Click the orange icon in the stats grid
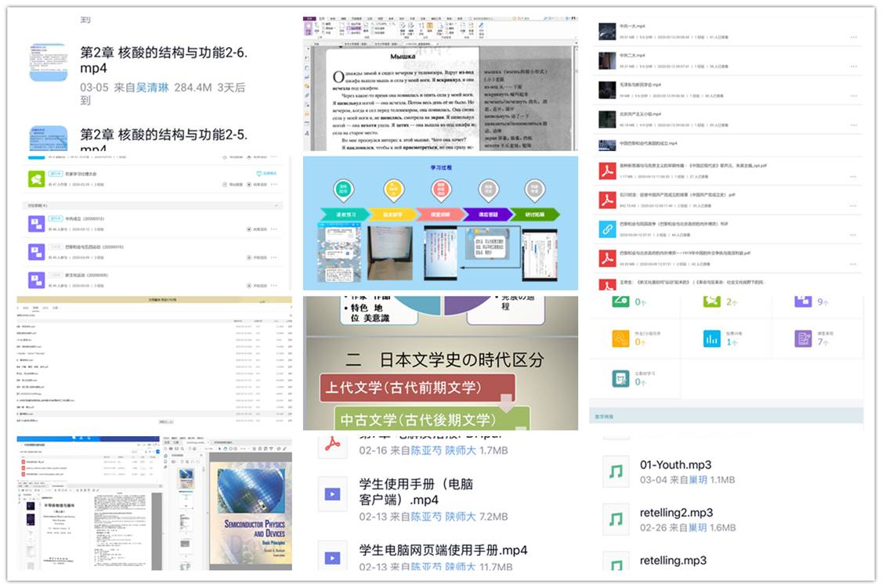The image size is (882, 588). click(620, 338)
